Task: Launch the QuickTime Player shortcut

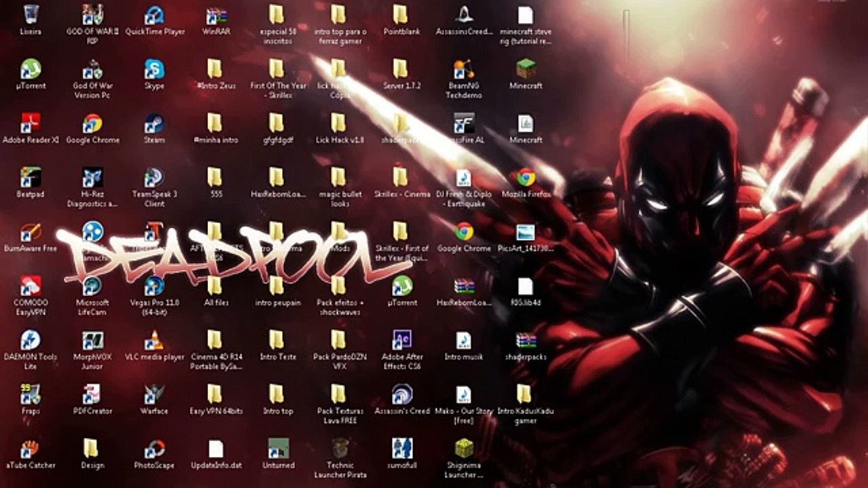Action: [155, 15]
